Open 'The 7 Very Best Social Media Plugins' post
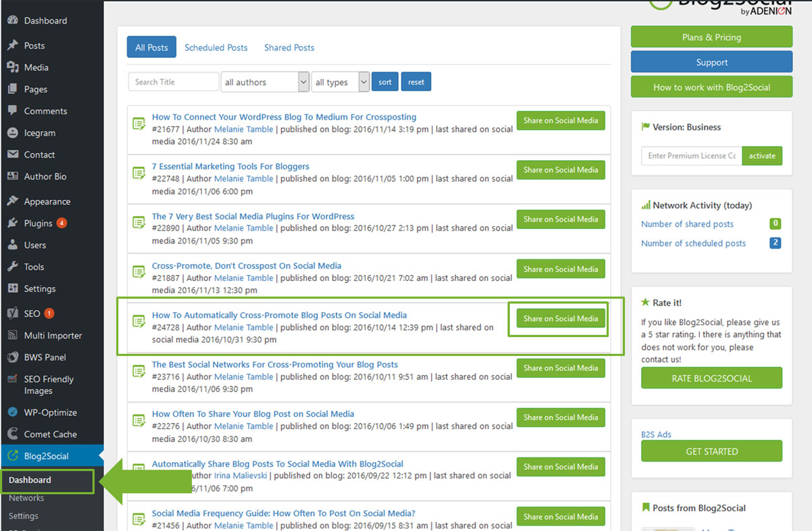This screenshot has width=812, height=531. click(253, 216)
